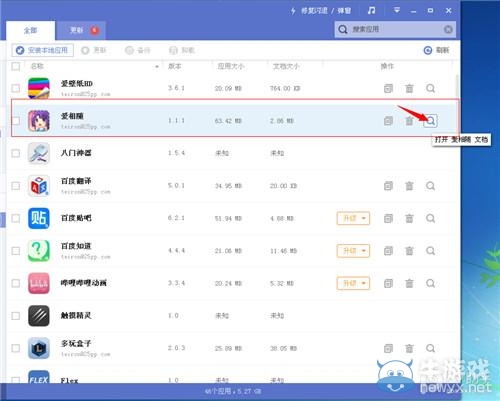This screenshot has width=500, height=401.
Task: Back up 百度贴吧 with its copy icon
Action: click(388, 218)
